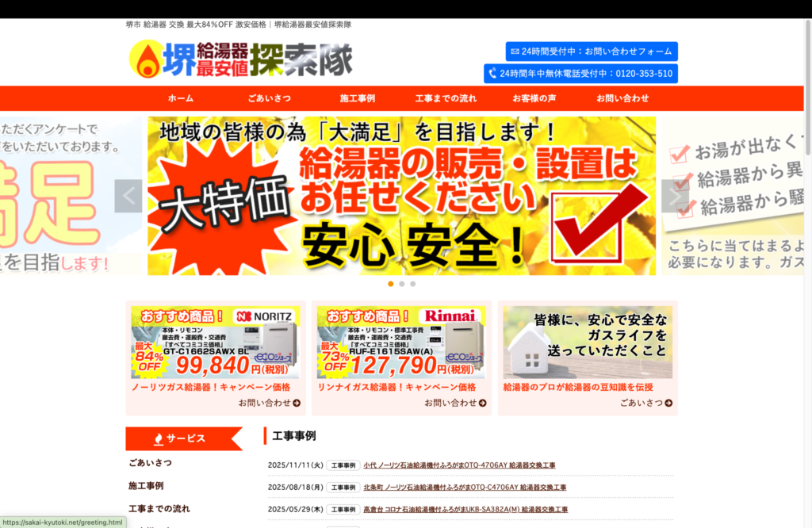812x528 pixels.
Task: Click the date 2025/08/18(月)
Action: tap(295, 487)
